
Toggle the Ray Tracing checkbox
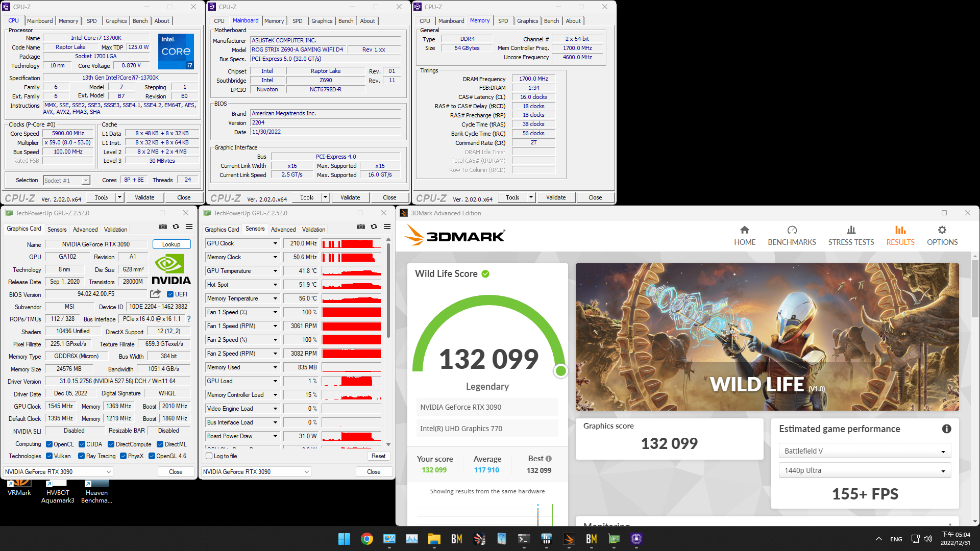pos(82,456)
